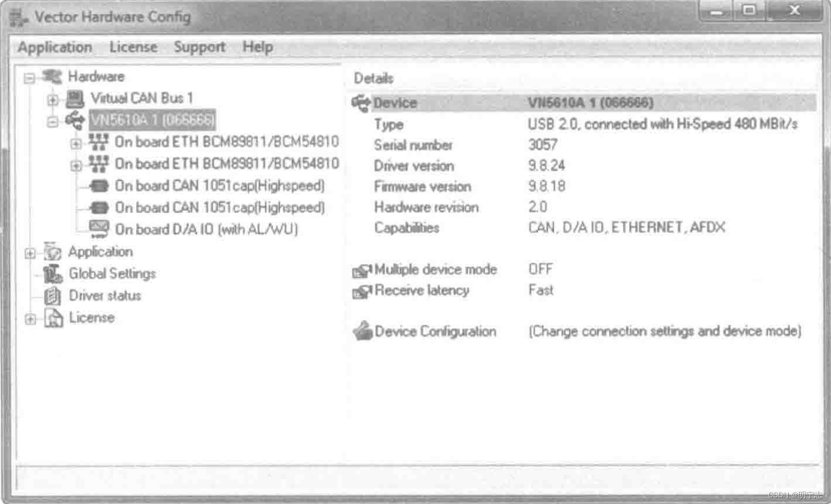Viewport: 831px width, 504px height.
Task: Select second On board CAN 1051cap(Highspeed) label
Action: (220, 208)
